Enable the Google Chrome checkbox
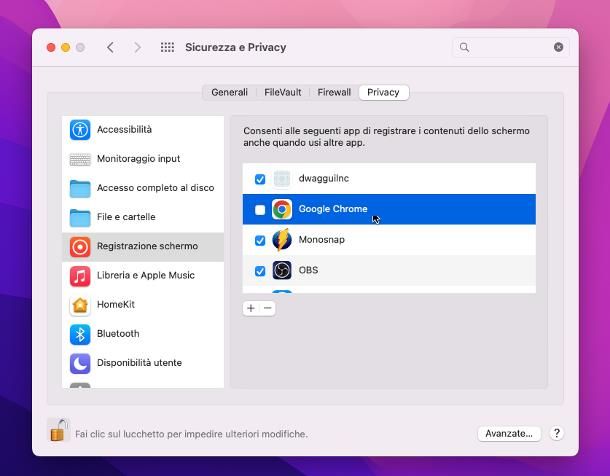The image size is (610, 476). (x=260, y=210)
